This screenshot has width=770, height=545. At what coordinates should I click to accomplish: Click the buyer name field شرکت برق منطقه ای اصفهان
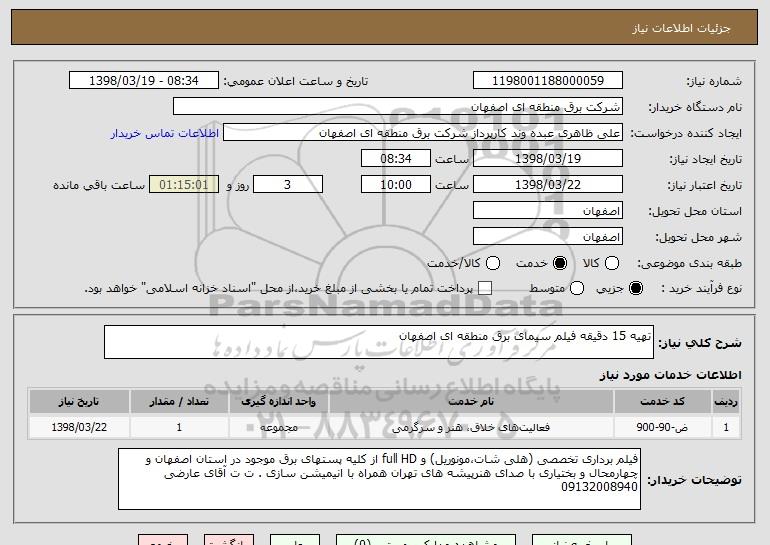pyautogui.click(x=398, y=107)
